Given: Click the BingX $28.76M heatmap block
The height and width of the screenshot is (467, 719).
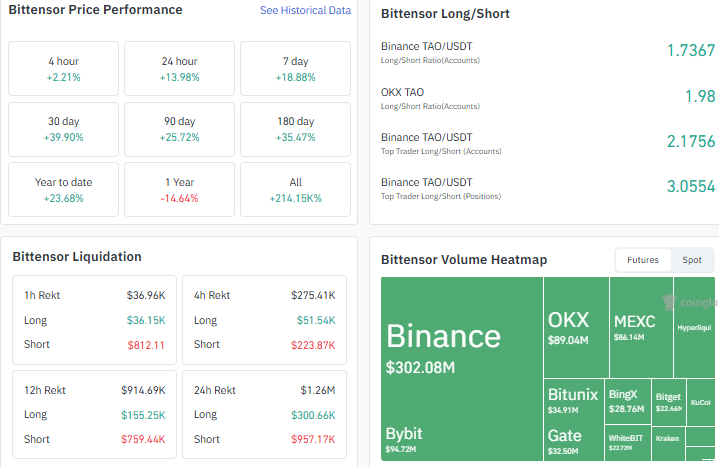Looking at the screenshot, I should (x=628, y=401).
